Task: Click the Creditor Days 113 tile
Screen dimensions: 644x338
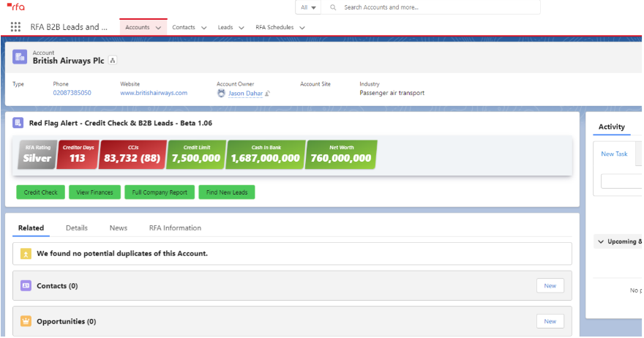Action: tap(78, 154)
